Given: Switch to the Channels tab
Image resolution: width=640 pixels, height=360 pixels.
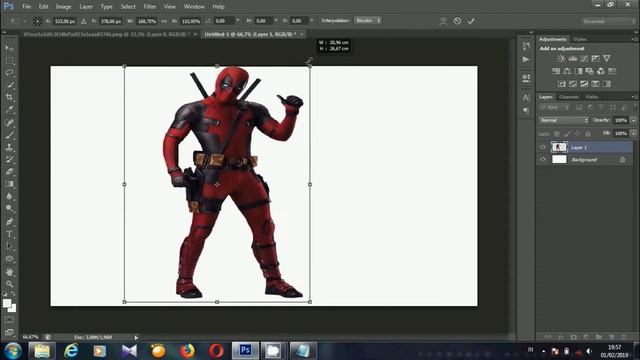Looking at the screenshot, I should tap(569, 97).
